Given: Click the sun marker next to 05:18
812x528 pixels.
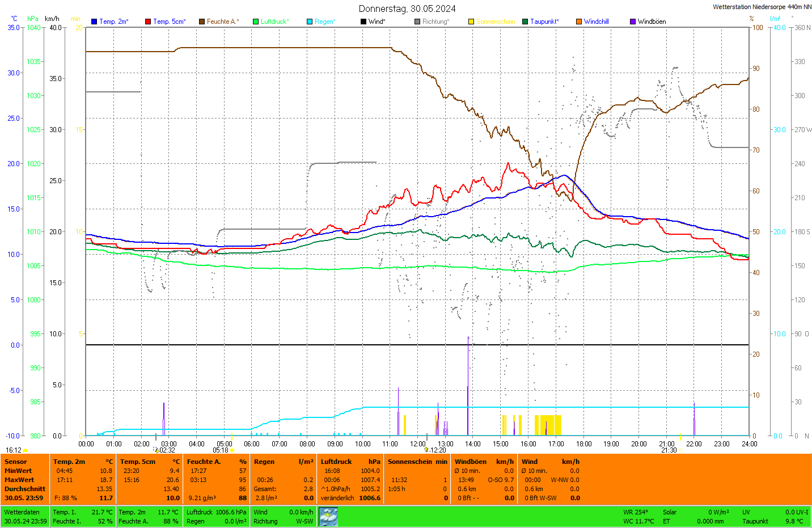Looking at the screenshot, I should 232,450.
